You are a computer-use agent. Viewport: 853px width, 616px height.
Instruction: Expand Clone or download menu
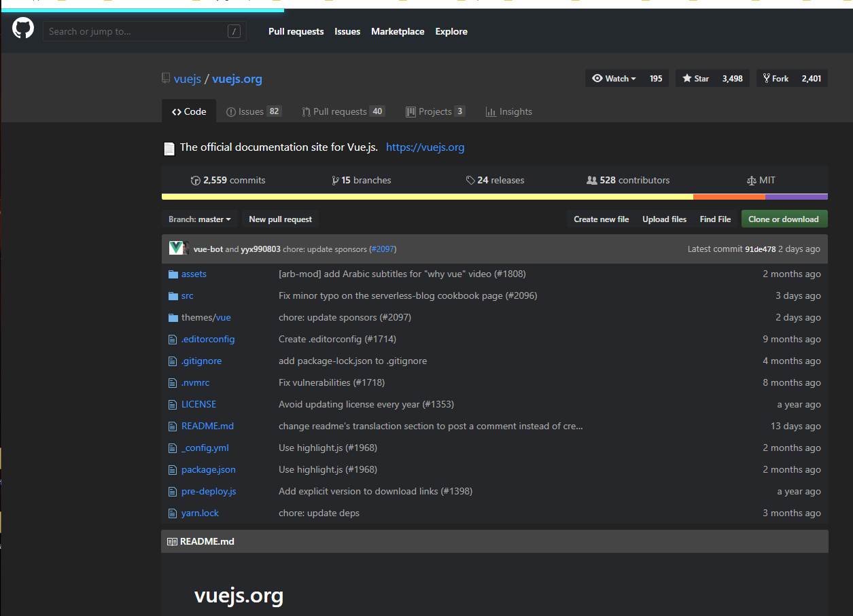(x=784, y=219)
